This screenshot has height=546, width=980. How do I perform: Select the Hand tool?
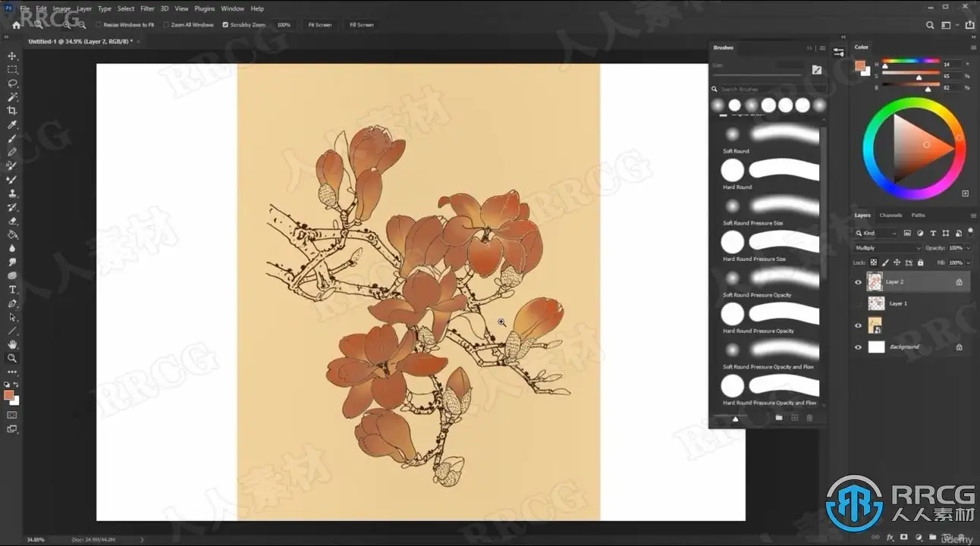(12, 344)
